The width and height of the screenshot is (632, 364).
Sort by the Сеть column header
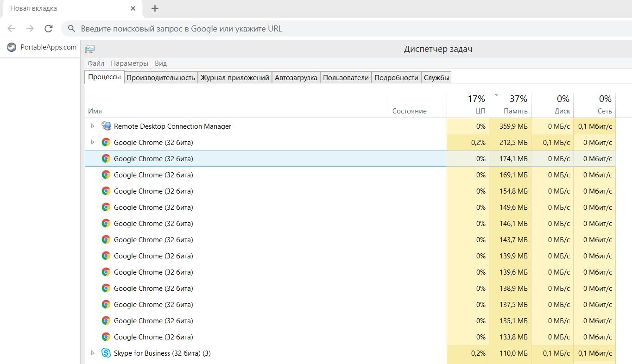click(x=594, y=105)
